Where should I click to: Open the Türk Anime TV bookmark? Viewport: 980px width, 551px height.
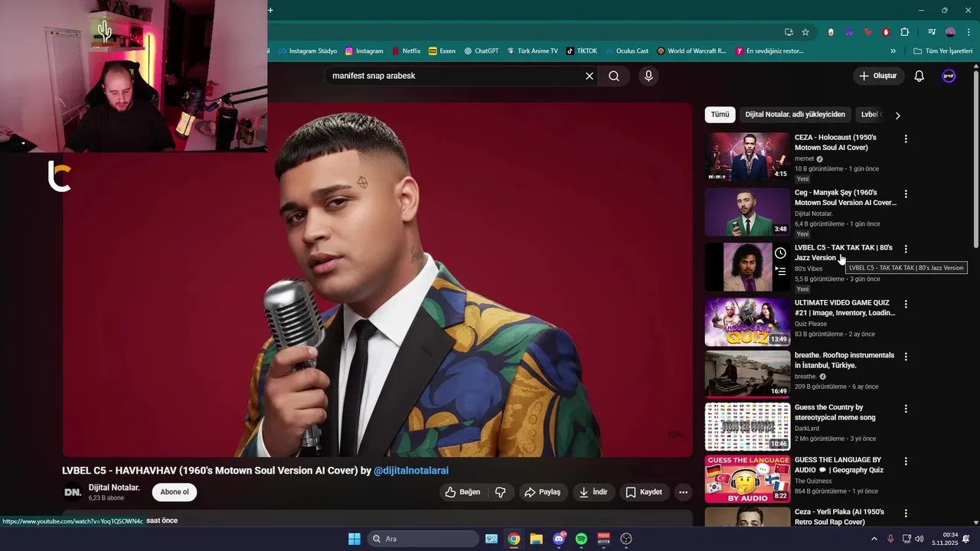(x=531, y=51)
